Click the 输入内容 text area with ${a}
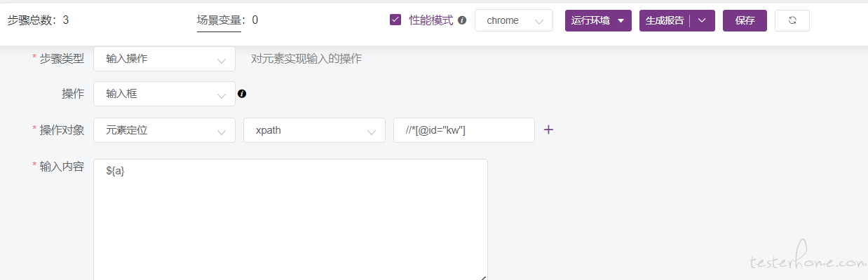Image resolution: width=868 pixels, height=280 pixels. pyautogui.click(x=290, y=220)
